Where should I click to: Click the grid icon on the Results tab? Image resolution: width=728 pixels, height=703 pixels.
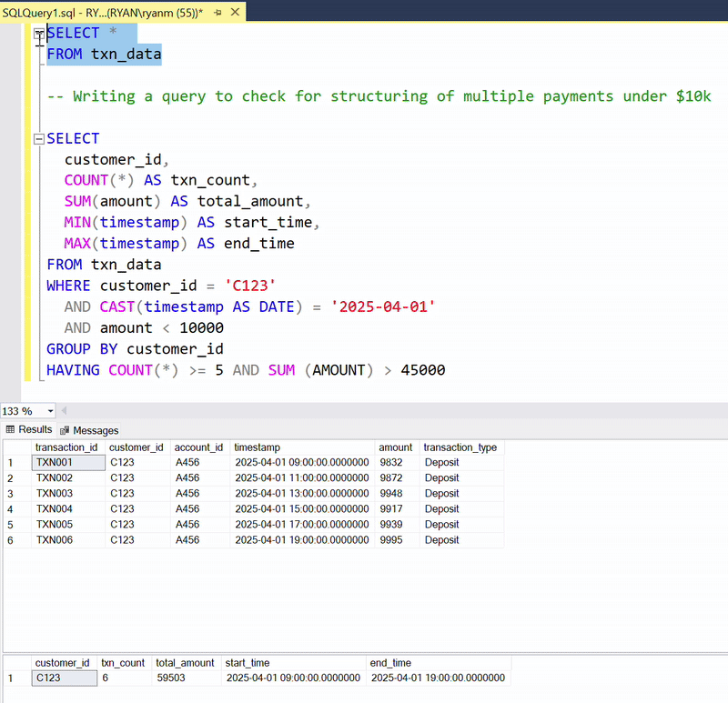click(x=10, y=429)
